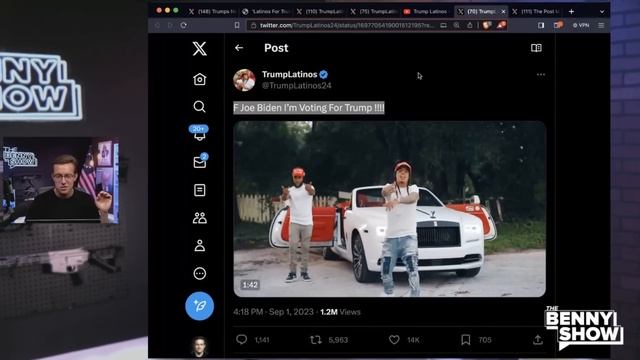Open the Communities icon in the sidebar
The height and width of the screenshot is (360, 640).
coord(200,218)
